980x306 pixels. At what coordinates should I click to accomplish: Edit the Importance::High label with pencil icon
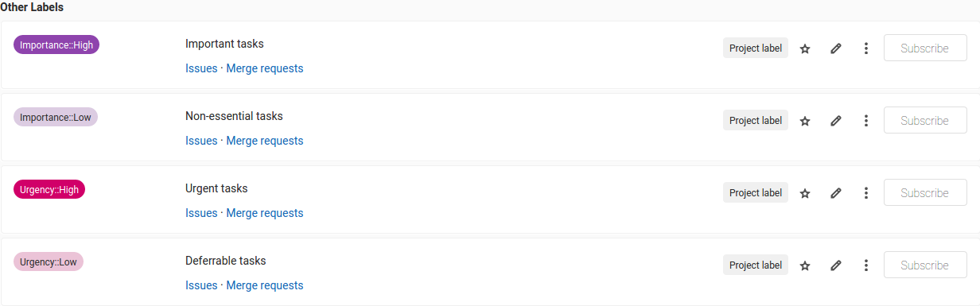[x=835, y=48]
